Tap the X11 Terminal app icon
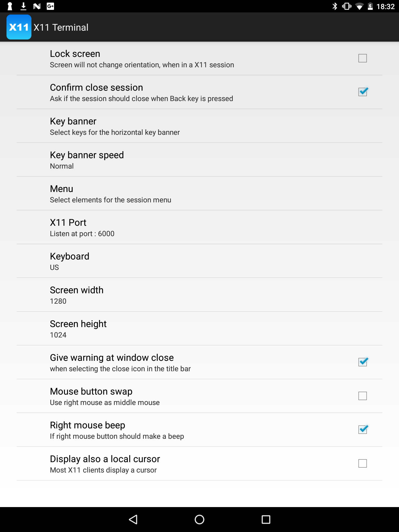The height and width of the screenshot is (532, 399). (x=19, y=27)
